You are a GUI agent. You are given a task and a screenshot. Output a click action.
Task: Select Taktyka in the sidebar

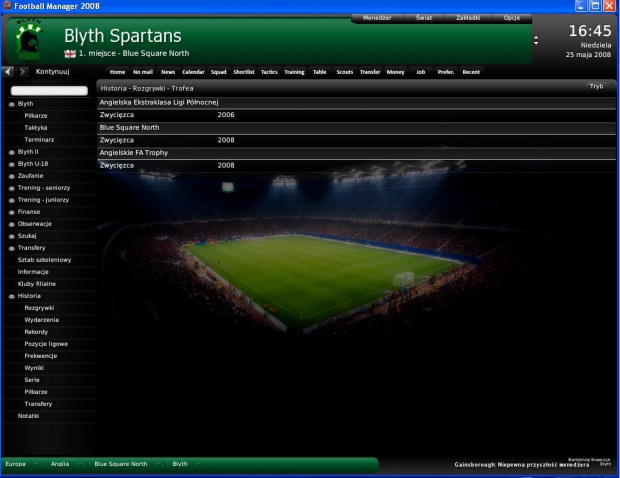(36, 128)
